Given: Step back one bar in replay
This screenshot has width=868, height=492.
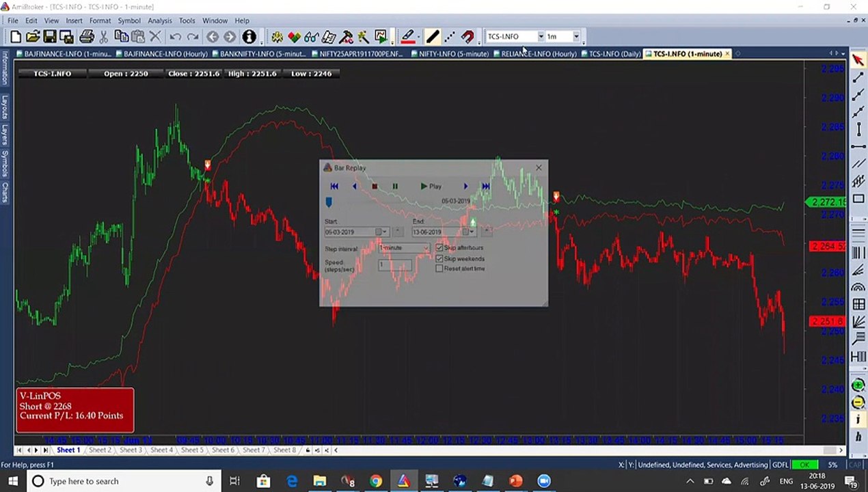Looking at the screenshot, I should (x=354, y=186).
